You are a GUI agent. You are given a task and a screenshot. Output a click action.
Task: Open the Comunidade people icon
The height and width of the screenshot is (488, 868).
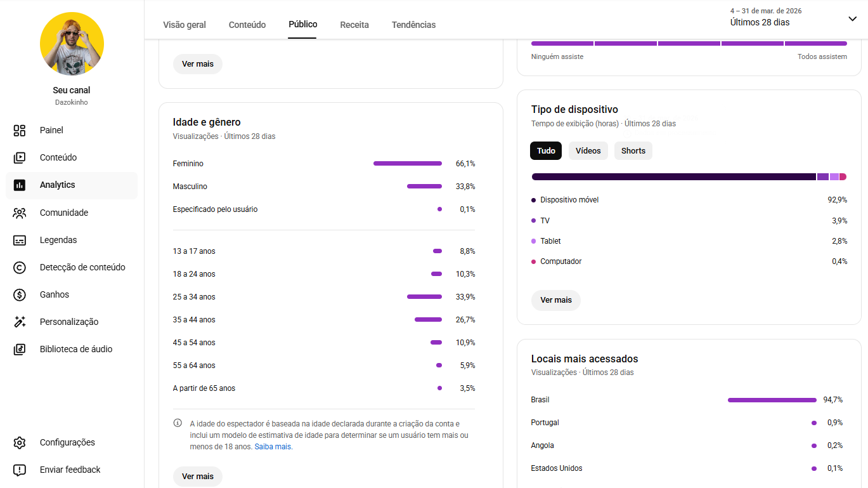[20, 213]
